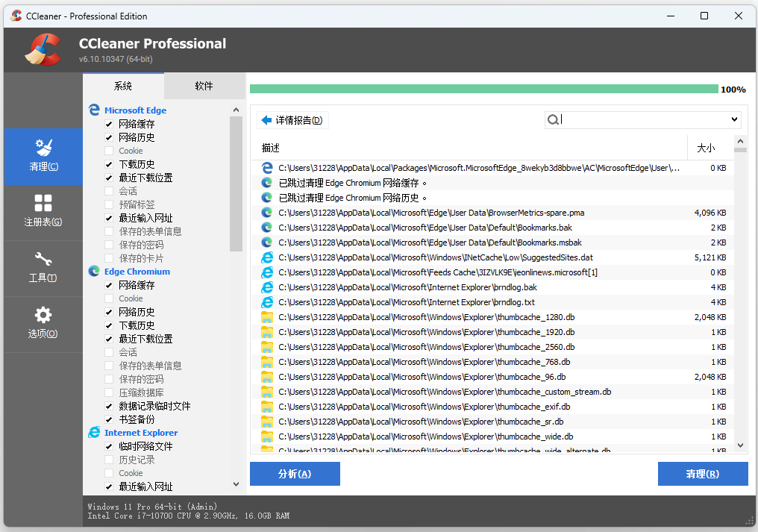Screen dimensions: 758x532
Task: Click the icon of the MicrosoftEdge_8wekyb3d8bbwe row
Action: (267, 168)
